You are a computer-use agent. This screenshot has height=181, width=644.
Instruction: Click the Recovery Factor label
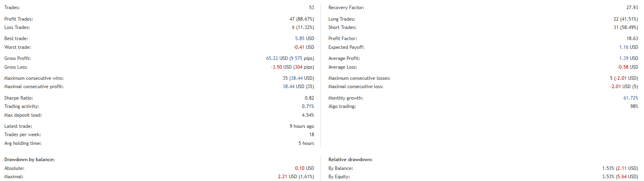[346, 8]
